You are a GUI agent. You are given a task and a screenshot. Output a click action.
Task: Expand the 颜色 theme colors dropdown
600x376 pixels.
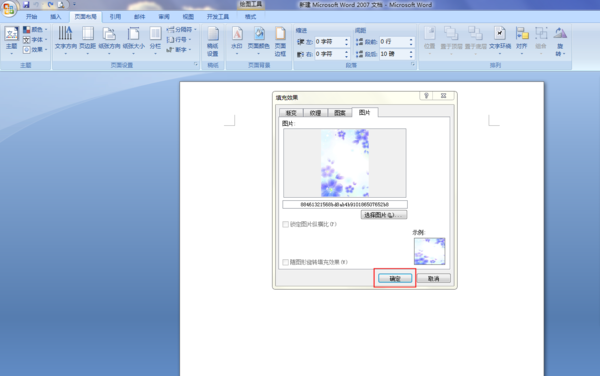(35, 29)
